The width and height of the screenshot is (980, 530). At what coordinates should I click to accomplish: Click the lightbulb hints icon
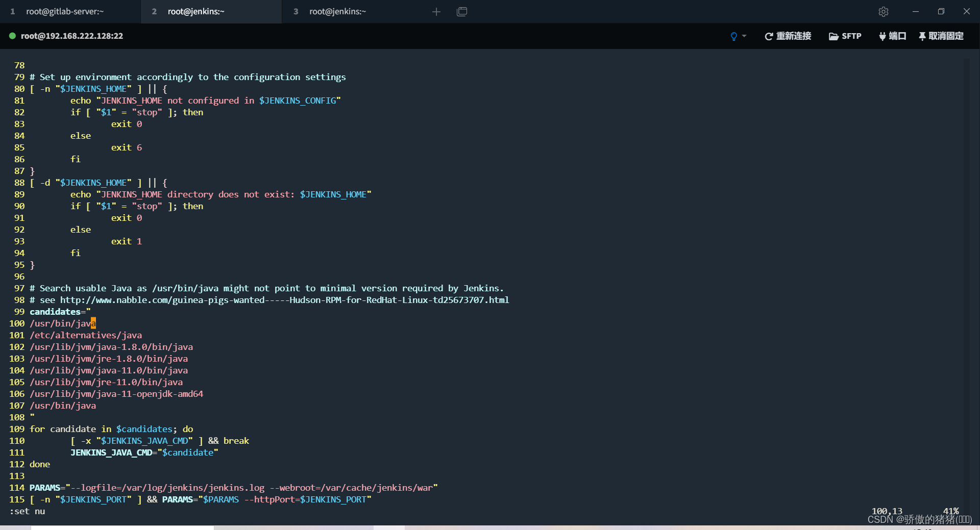point(733,36)
